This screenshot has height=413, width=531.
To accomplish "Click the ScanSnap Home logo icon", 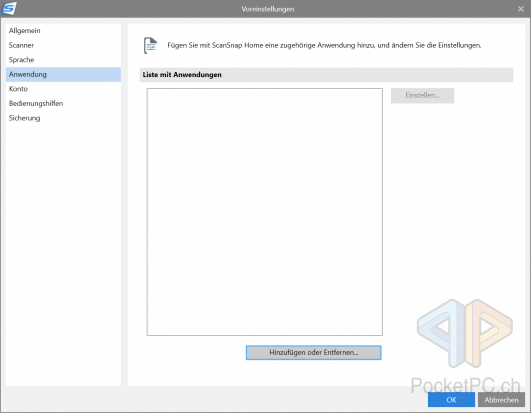I will click(9, 8).
